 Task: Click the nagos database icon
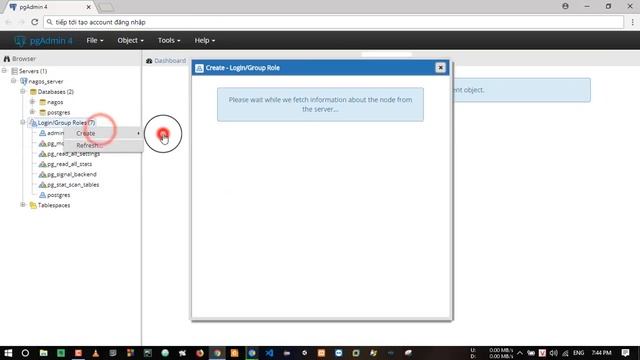42,102
